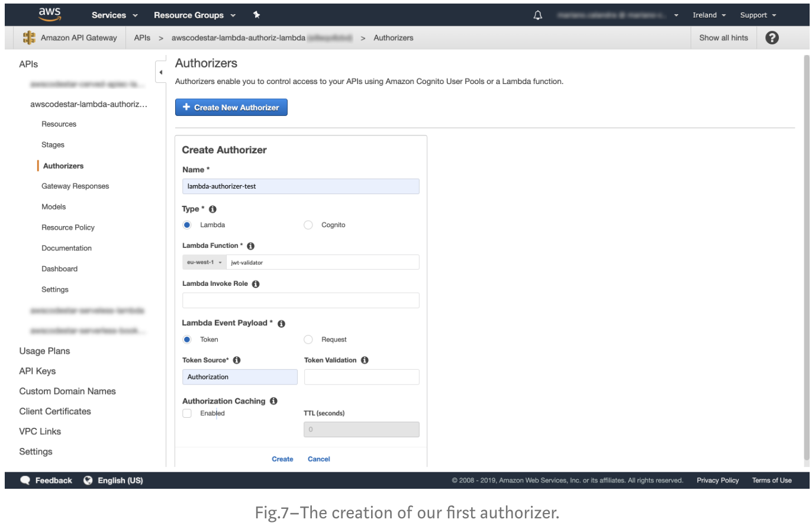The image size is (812, 529).
Task: Open API Keys in the sidebar
Action: (37, 372)
